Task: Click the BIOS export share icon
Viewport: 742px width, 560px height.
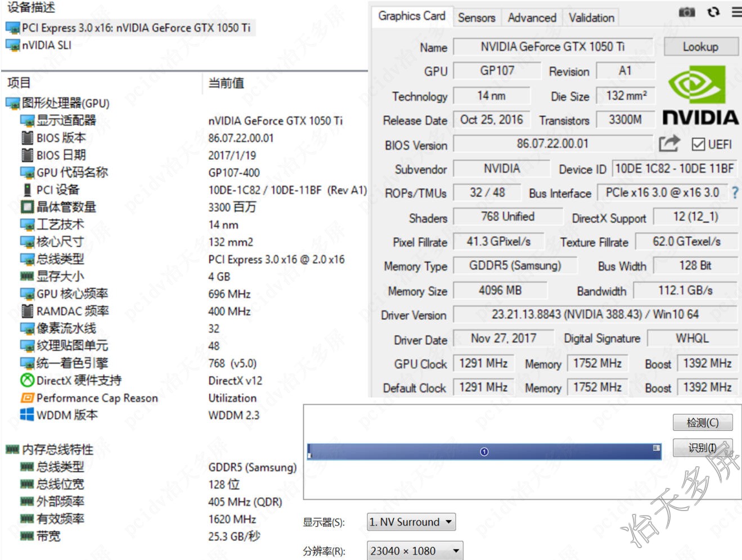Action: (669, 144)
